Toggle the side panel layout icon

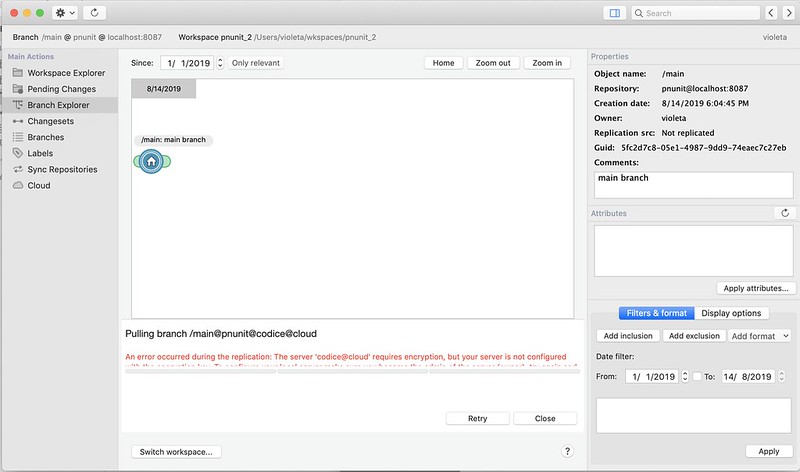[x=614, y=13]
